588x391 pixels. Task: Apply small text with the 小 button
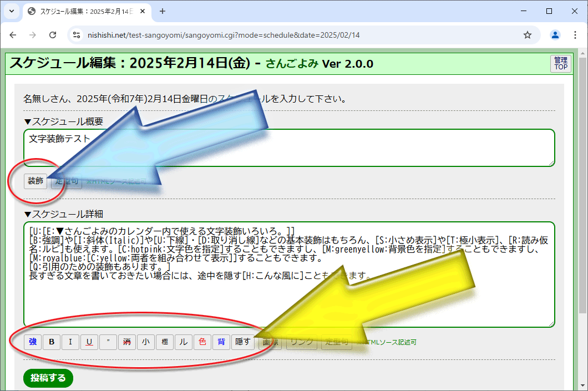pos(146,342)
